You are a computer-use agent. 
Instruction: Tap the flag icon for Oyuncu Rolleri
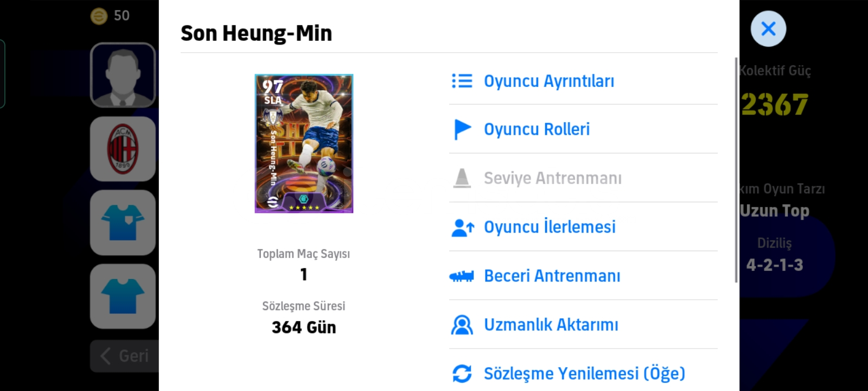point(462,129)
